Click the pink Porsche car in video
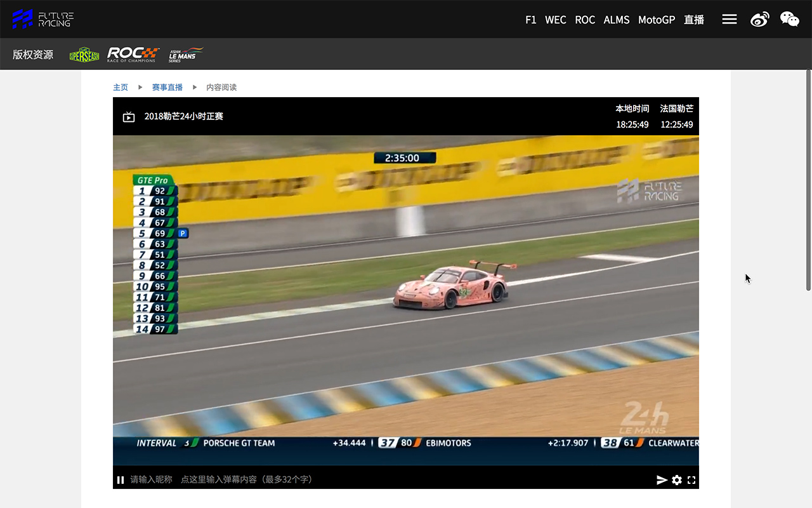This screenshot has width=812, height=508. (x=454, y=284)
